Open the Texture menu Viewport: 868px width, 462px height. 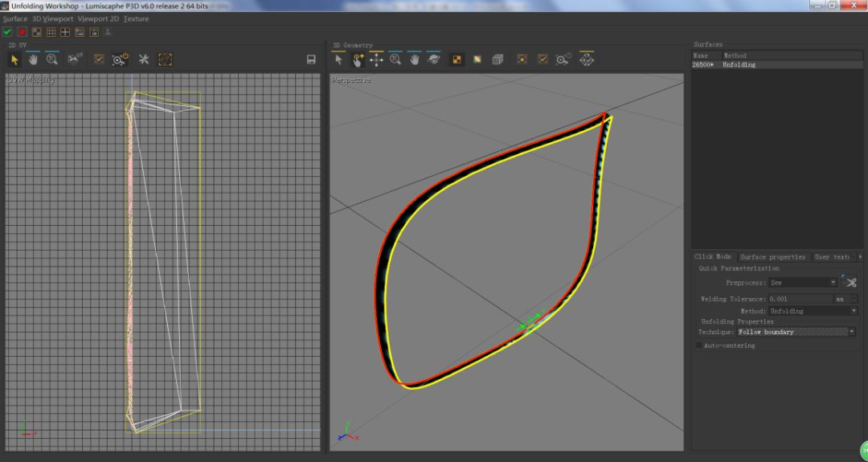click(136, 18)
